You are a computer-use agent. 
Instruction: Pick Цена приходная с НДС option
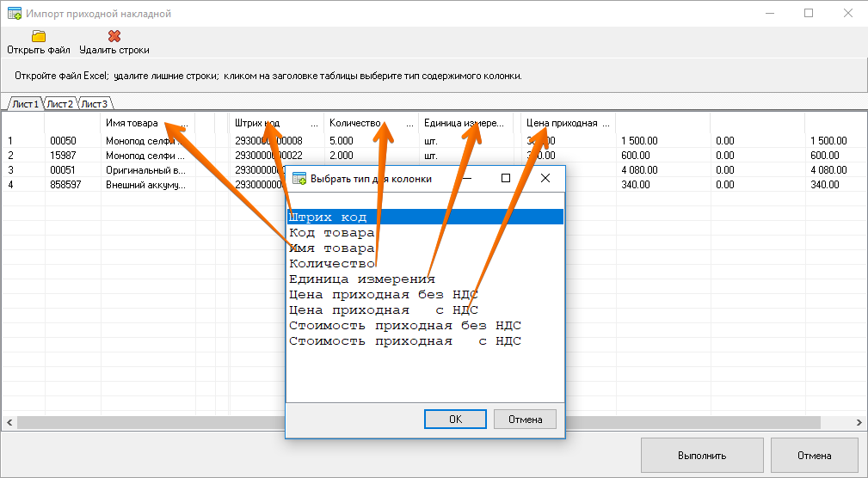click(x=425, y=310)
